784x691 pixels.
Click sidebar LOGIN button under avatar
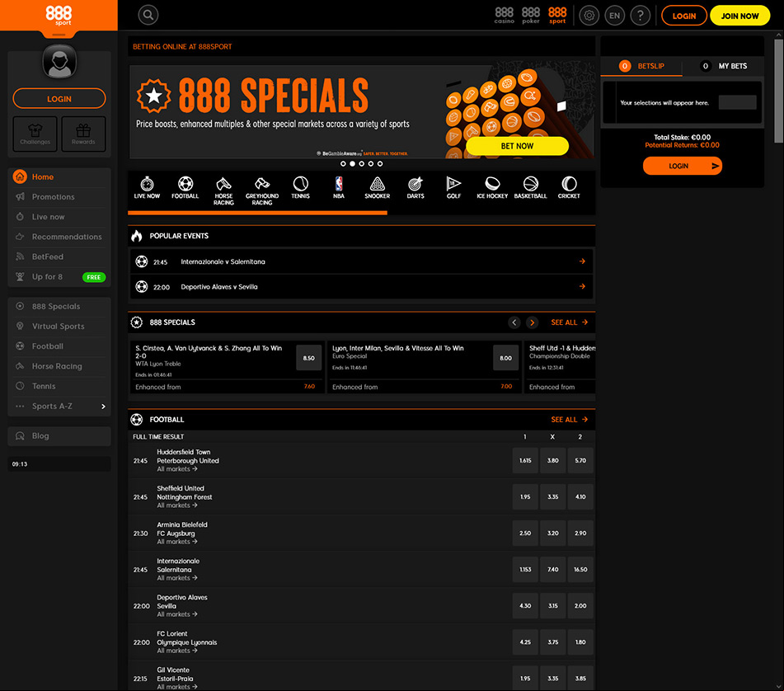pyautogui.click(x=59, y=98)
